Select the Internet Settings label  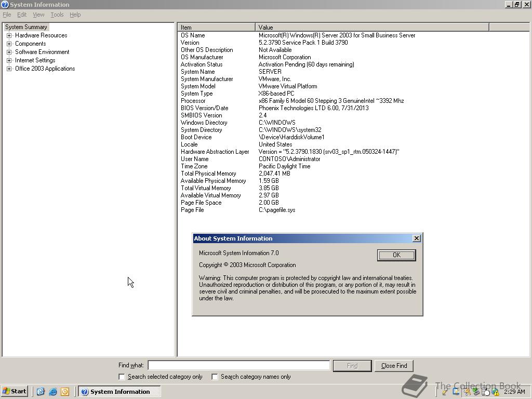[x=35, y=60]
